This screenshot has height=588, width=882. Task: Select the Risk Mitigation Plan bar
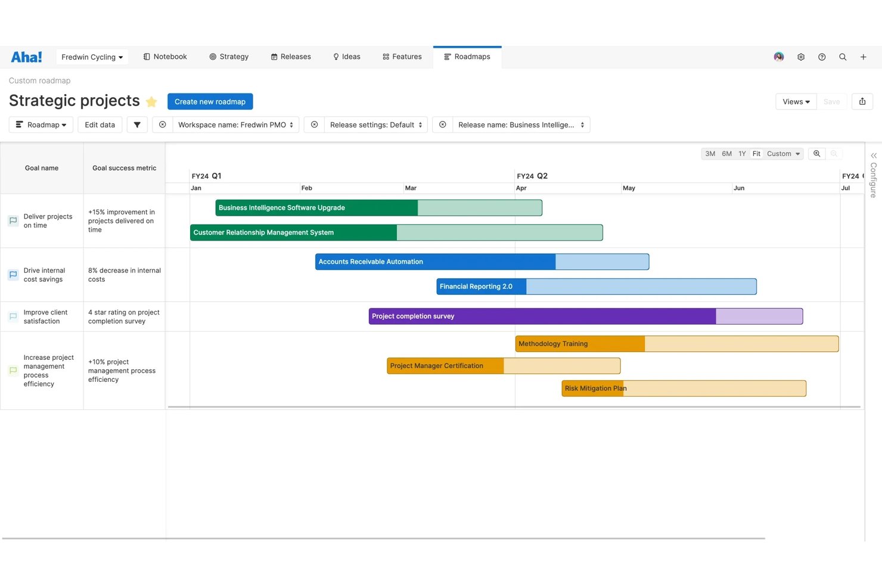tap(684, 388)
